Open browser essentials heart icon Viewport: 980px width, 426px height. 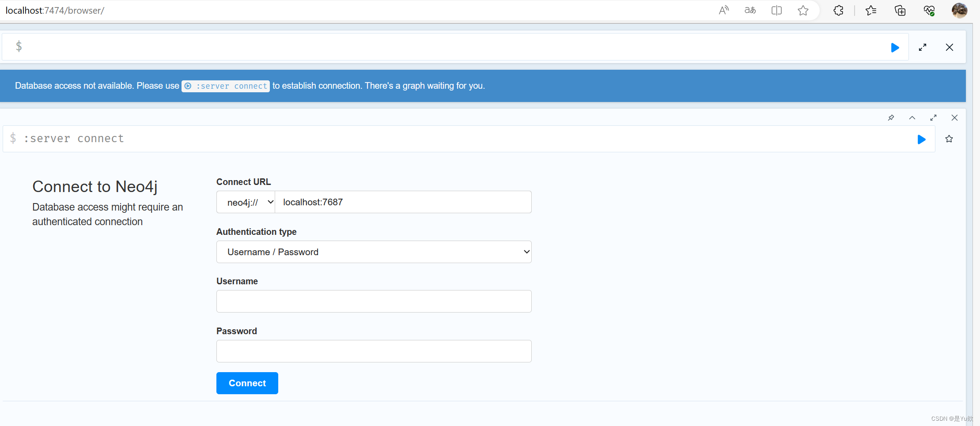[929, 10]
